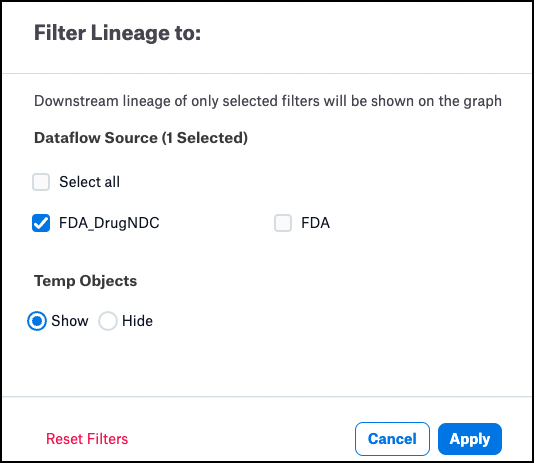The width and height of the screenshot is (534, 463).
Task: Click the empty circle of Hide option
Action: tap(108, 321)
